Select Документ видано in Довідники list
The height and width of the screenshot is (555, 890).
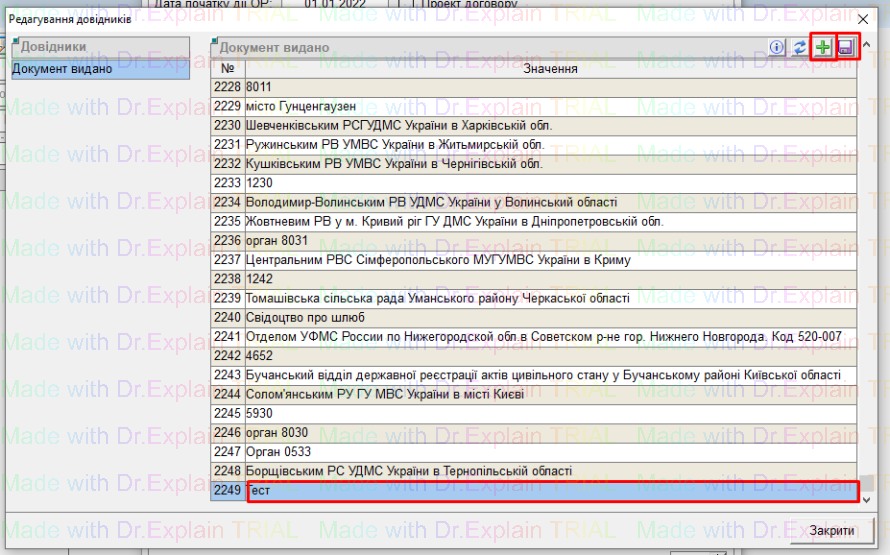click(x=98, y=69)
